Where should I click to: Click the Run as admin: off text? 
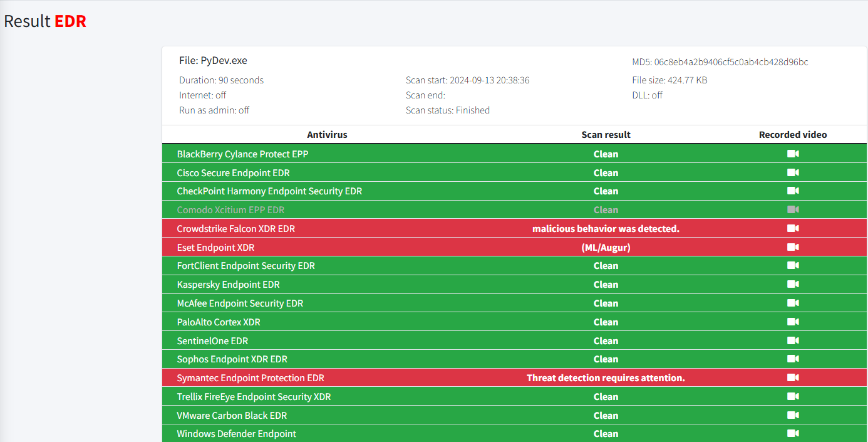pos(214,110)
